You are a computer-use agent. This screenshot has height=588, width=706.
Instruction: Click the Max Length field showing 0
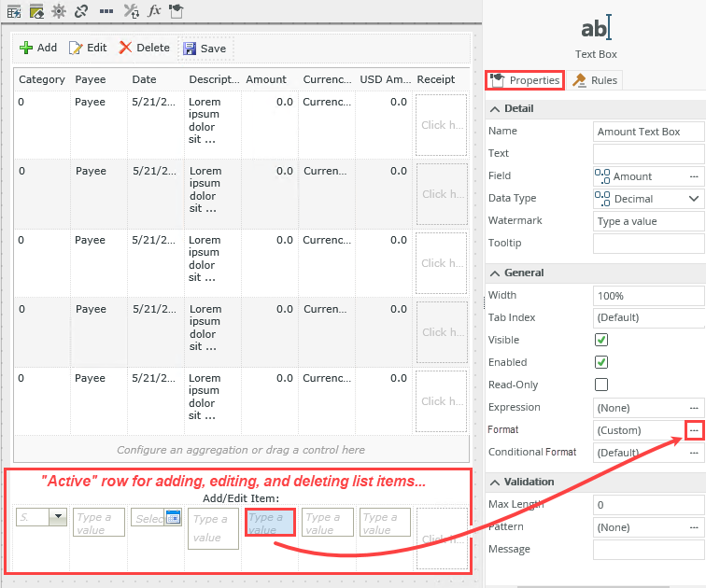[x=648, y=505]
